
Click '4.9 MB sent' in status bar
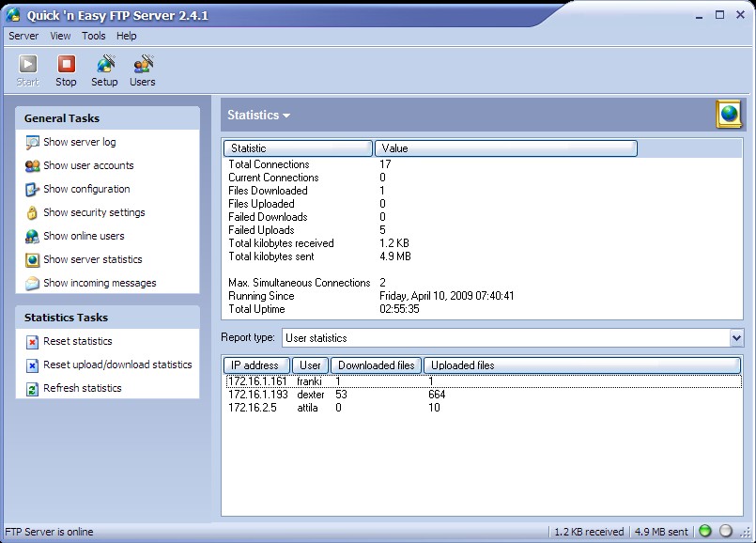click(x=661, y=532)
